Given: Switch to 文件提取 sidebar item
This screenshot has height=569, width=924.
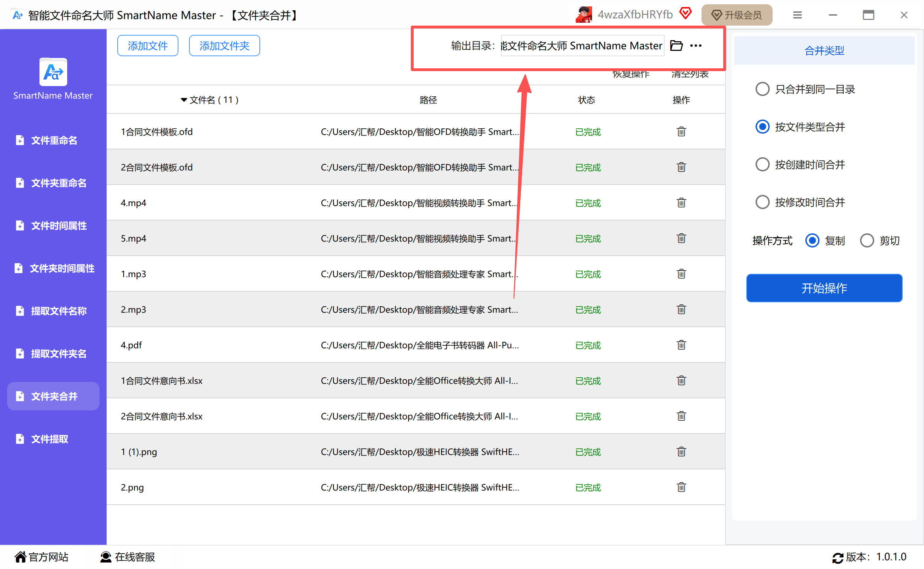Looking at the screenshot, I should [x=49, y=439].
